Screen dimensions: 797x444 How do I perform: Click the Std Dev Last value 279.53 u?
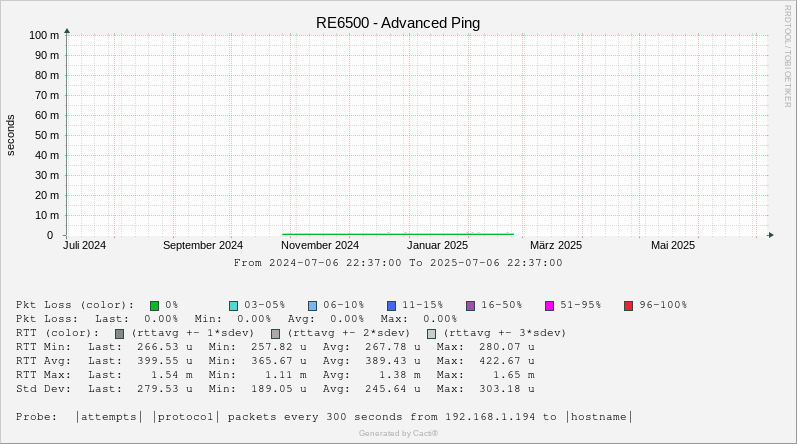165,389
